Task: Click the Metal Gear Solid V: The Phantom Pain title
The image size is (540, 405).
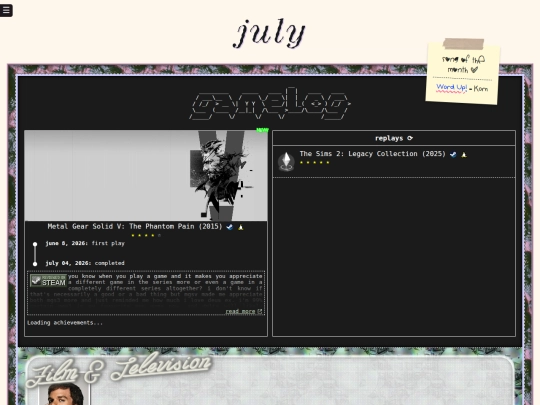Action: coord(135,227)
